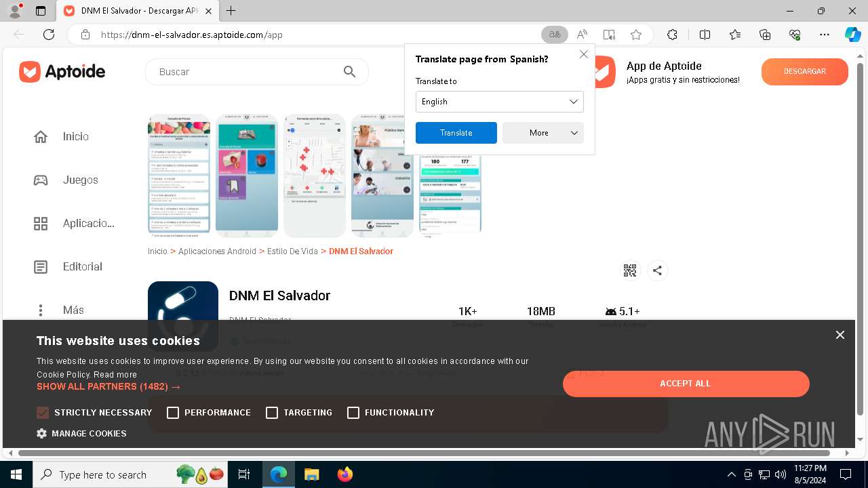
Task: Close the translate popup
Action: [x=584, y=54]
